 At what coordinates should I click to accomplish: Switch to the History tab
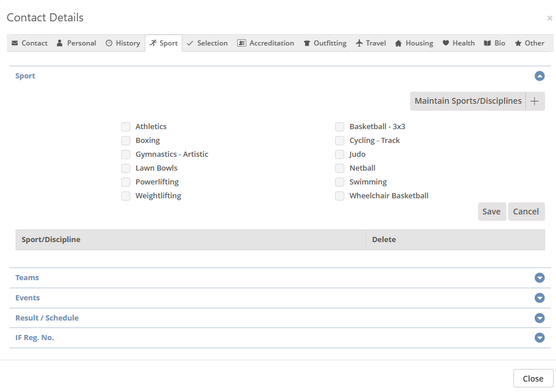(122, 43)
